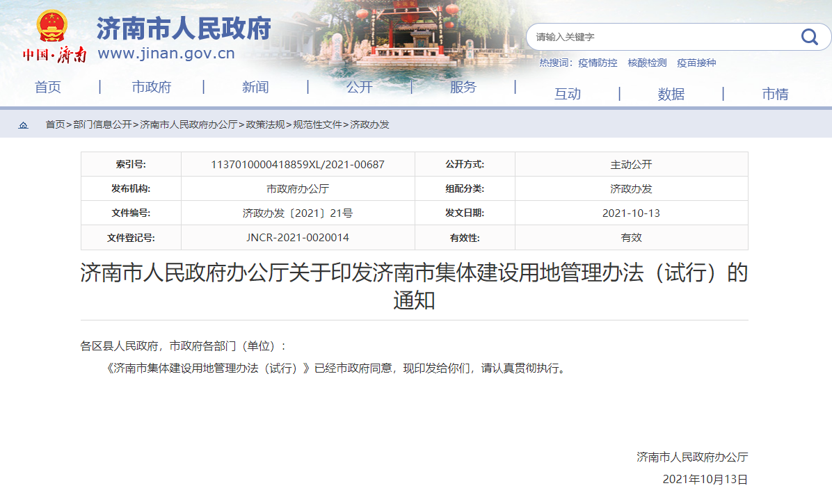Click the home icon in breadcrumb bar
This screenshot has height=504, width=832.
pyautogui.click(x=24, y=125)
